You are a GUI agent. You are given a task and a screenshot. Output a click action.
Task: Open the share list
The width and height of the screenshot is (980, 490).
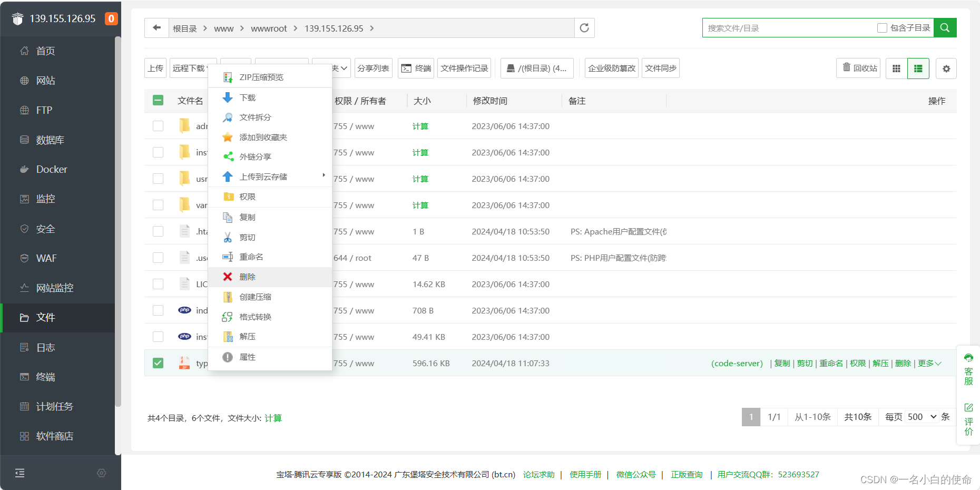click(373, 68)
